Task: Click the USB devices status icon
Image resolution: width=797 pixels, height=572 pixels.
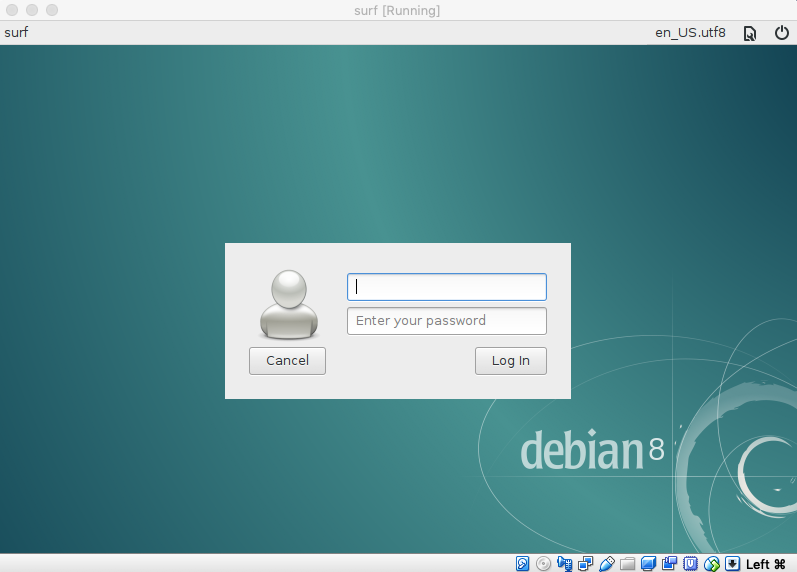Action: click(x=607, y=563)
